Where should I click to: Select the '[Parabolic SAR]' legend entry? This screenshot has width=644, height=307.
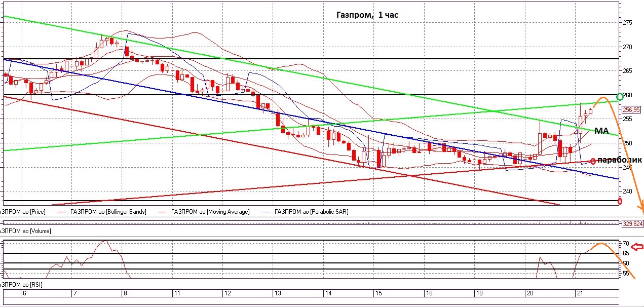coord(311,211)
